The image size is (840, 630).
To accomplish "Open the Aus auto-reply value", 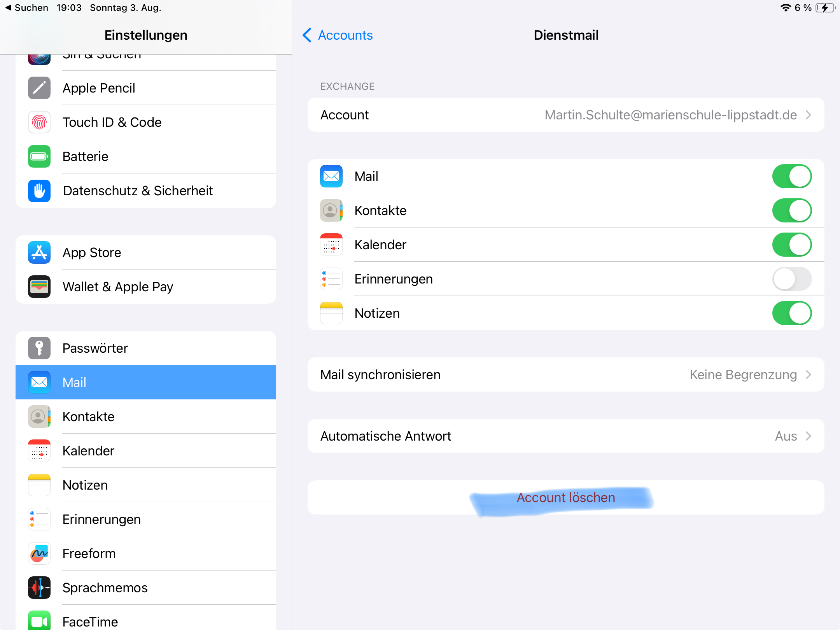I will [786, 436].
